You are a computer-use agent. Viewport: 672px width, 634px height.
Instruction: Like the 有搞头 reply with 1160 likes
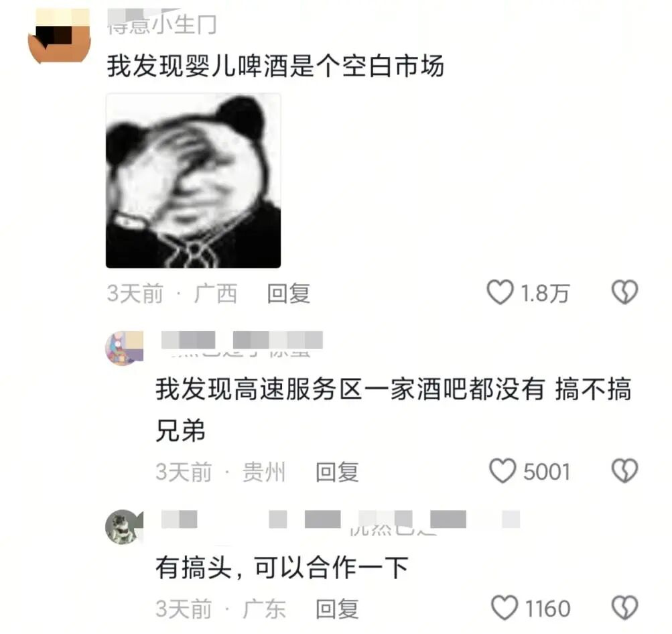pos(505,608)
